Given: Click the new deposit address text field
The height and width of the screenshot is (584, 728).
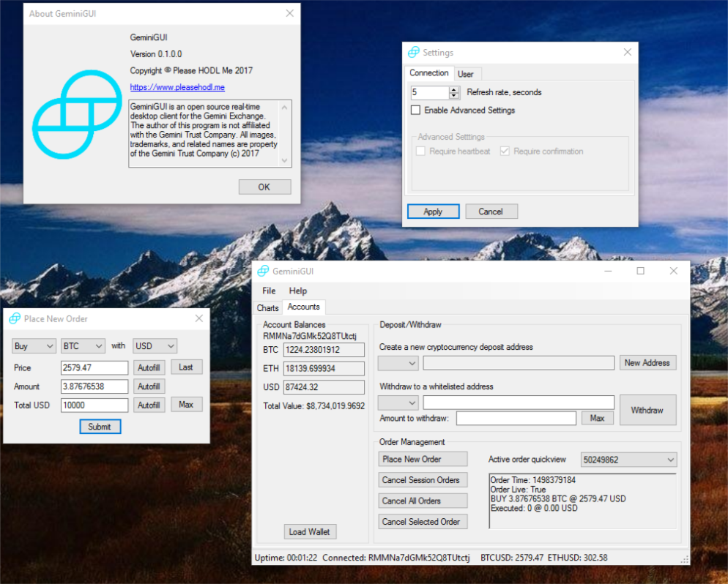Looking at the screenshot, I should [519, 363].
